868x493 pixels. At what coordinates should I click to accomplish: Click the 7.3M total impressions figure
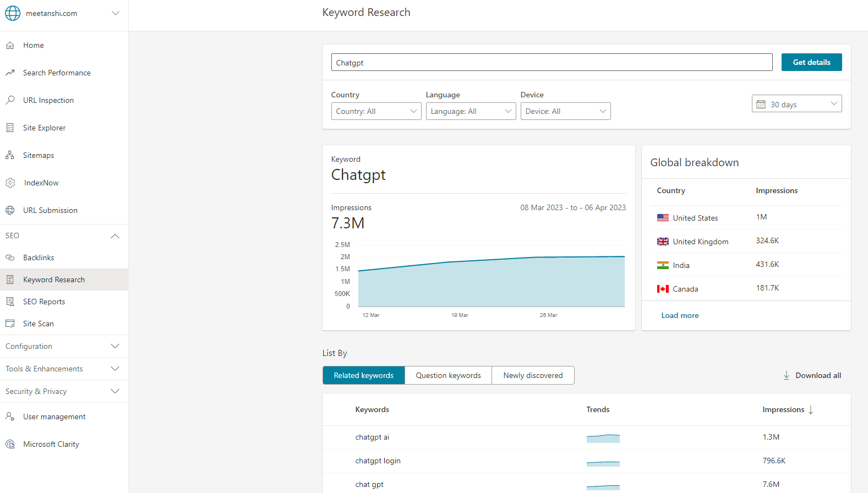[348, 223]
